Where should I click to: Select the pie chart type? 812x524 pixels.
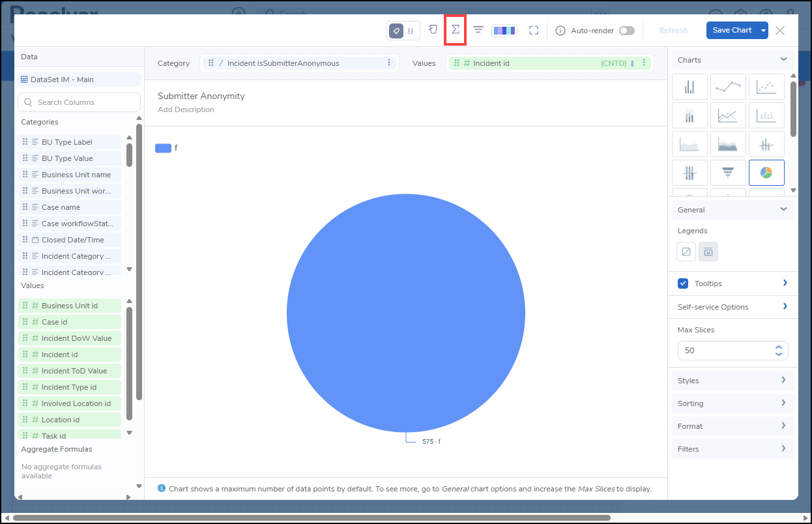pos(766,173)
